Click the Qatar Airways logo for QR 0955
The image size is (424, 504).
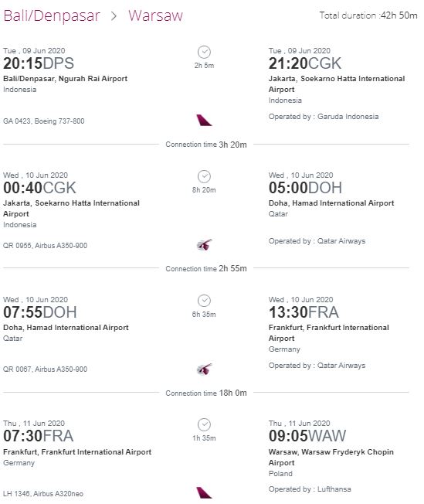[205, 245]
